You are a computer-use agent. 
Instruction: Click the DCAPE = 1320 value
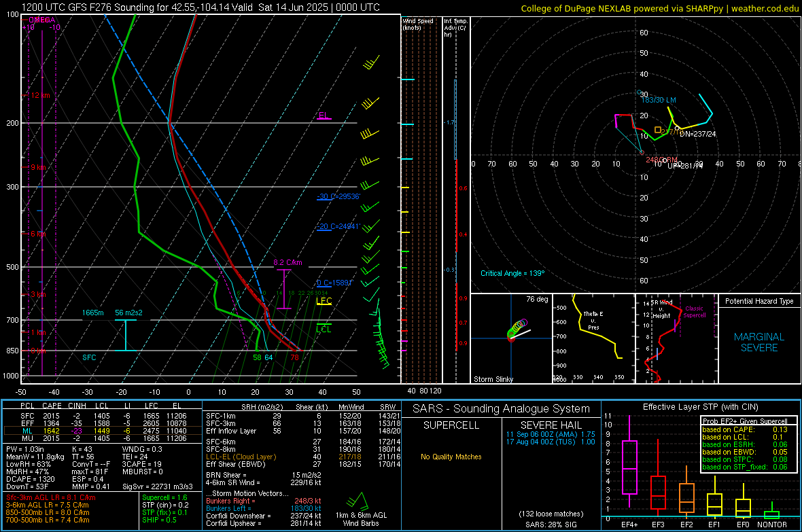pyautogui.click(x=30, y=479)
